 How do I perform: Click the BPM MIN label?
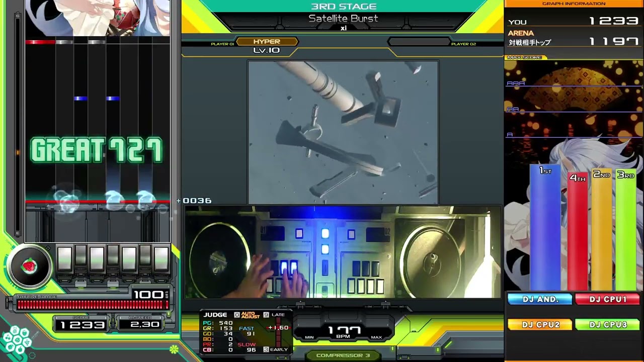tap(309, 337)
